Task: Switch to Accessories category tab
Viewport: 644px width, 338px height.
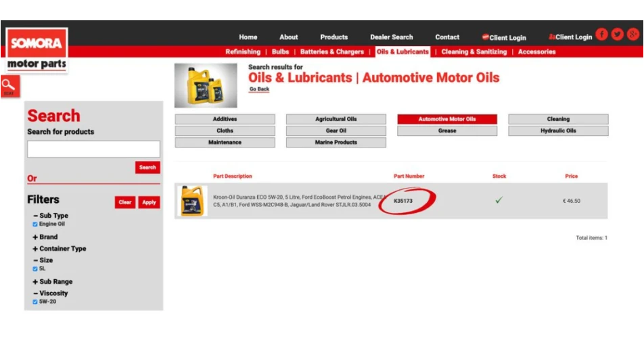Action: pos(537,51)
